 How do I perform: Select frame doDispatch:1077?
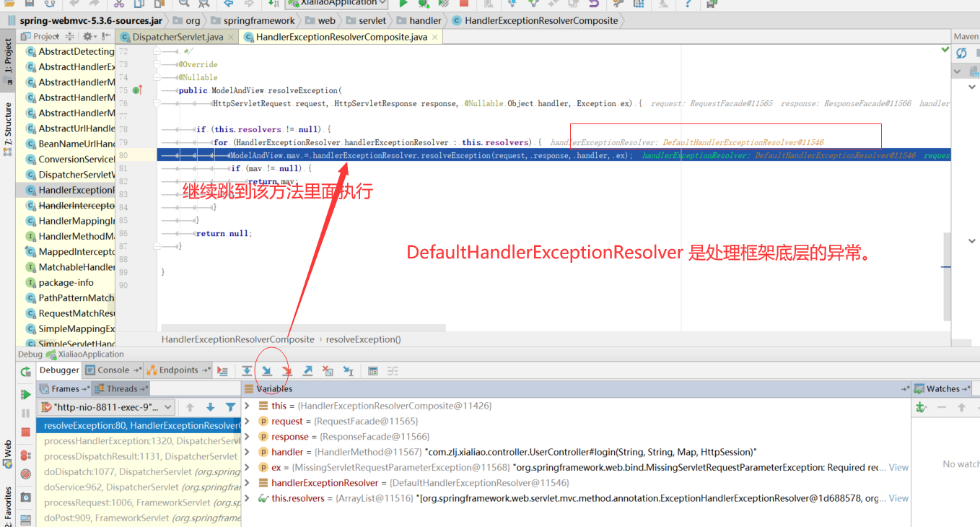[x=138, y=472]
